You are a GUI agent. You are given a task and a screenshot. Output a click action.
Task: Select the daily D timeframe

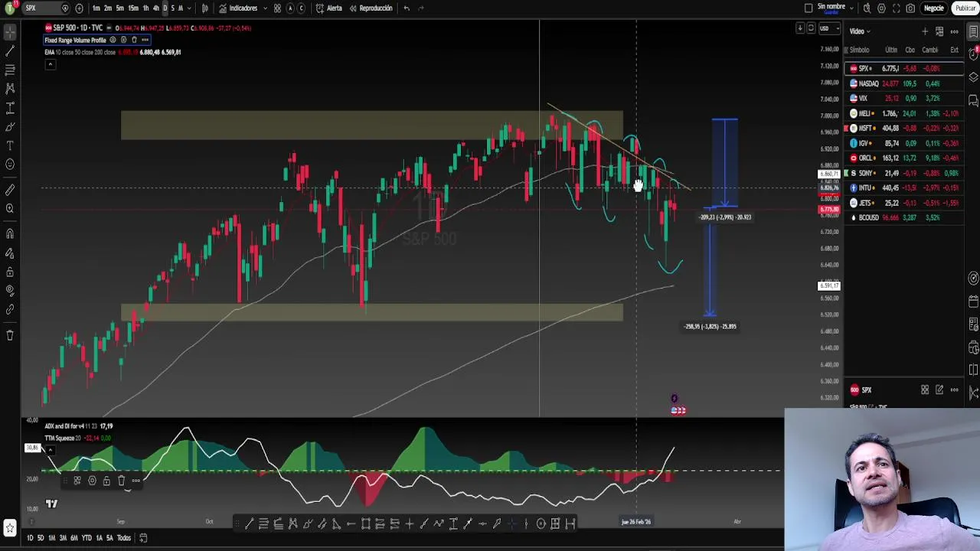coord(165,8)
